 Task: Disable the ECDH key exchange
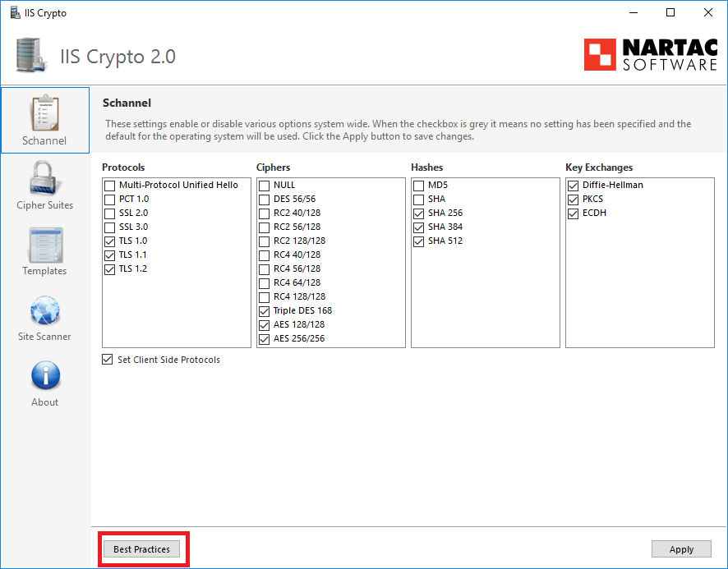[x=574, y=213]
